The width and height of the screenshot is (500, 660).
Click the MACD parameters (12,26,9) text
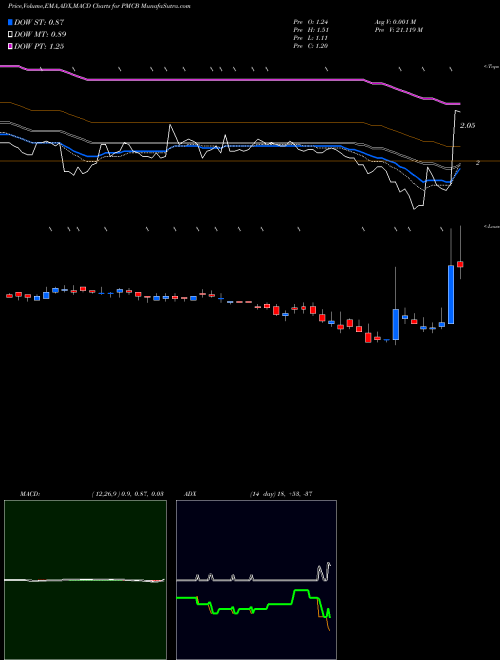click(127, 493)
